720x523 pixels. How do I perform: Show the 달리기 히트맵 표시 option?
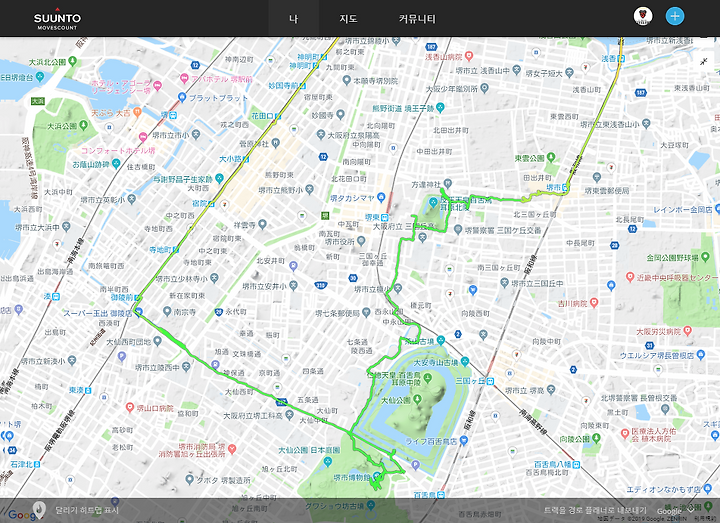pyautogui.click(x=87, y=510)
